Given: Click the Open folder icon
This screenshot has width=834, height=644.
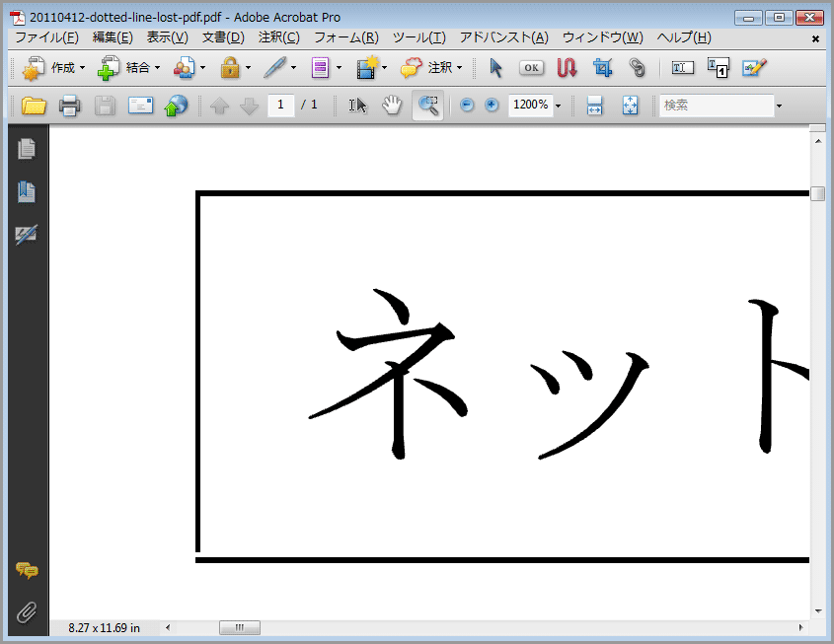Looking at the screenshot, I should coord(34,106).
